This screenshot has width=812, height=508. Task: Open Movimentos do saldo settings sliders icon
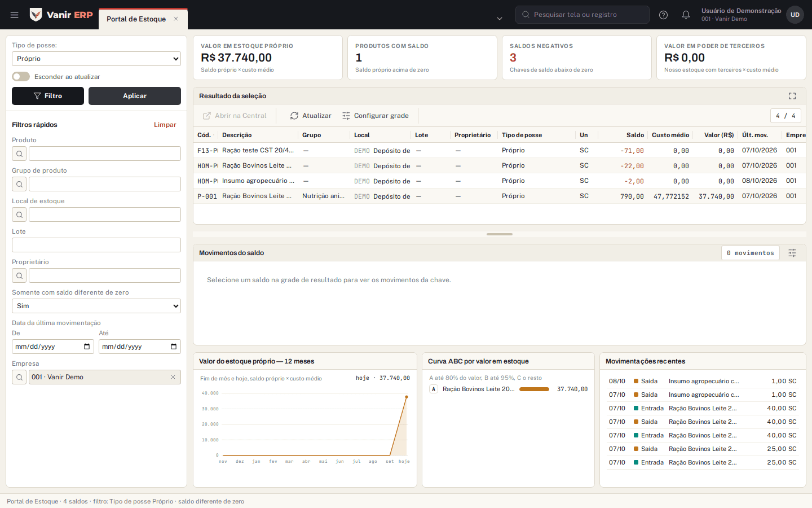pyautogui.click(x=792, y=253)
